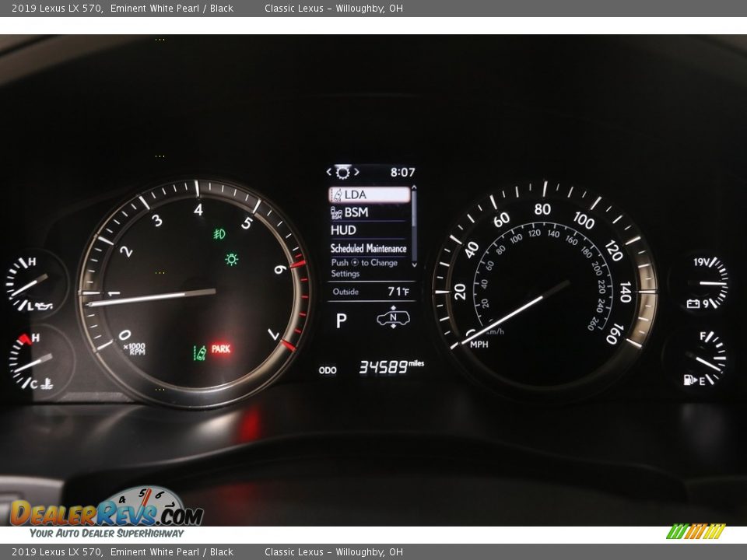Image resolution: width=747 pixels, height=560 pixels.
Task: Click the left arrow beside the gear
Action: coord(329,171)
